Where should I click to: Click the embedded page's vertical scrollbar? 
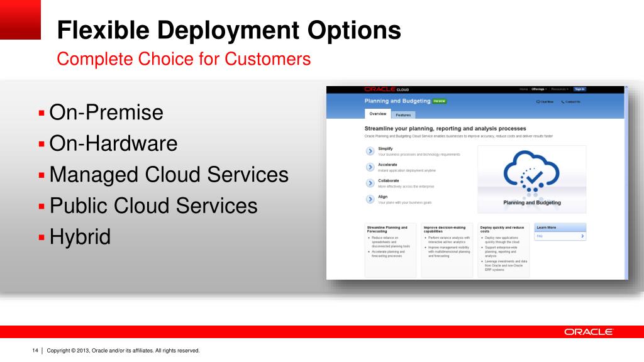tap(626, 183)
